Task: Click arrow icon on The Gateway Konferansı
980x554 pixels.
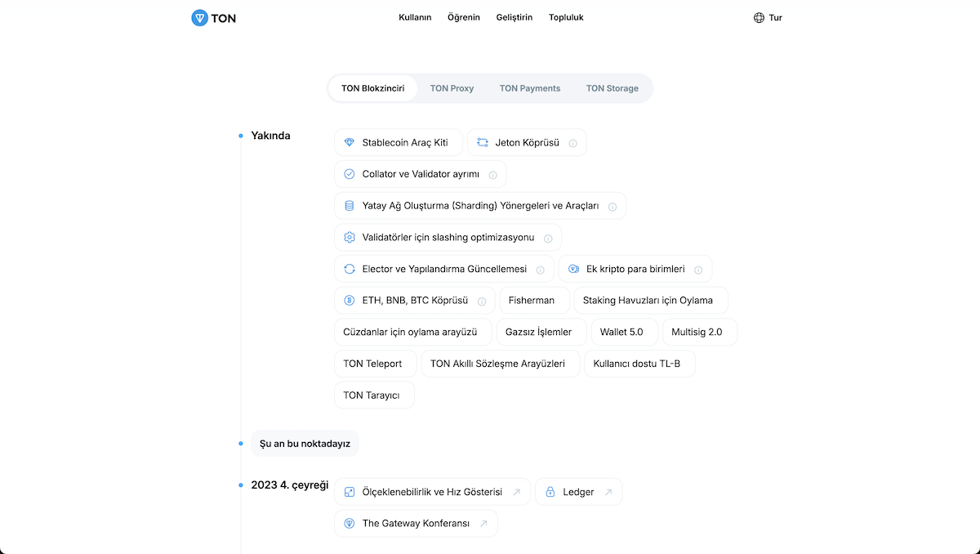Action: (x=483, y=524)
